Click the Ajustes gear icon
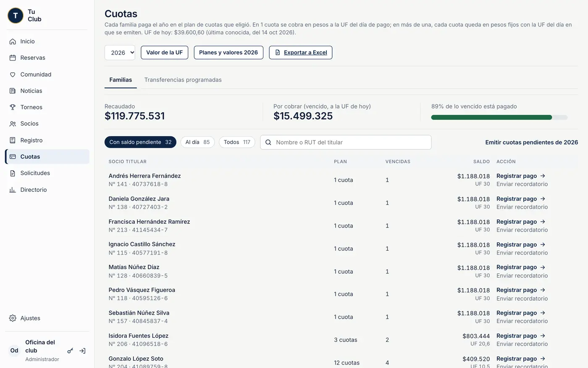 13,318
